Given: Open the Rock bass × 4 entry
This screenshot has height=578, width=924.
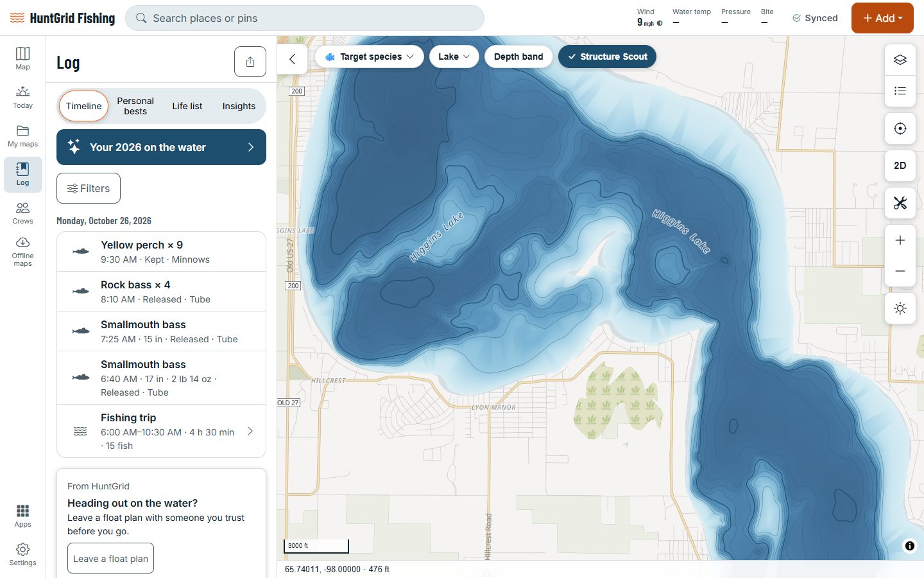Looking at the screenshot, I should tap(161, 292).
